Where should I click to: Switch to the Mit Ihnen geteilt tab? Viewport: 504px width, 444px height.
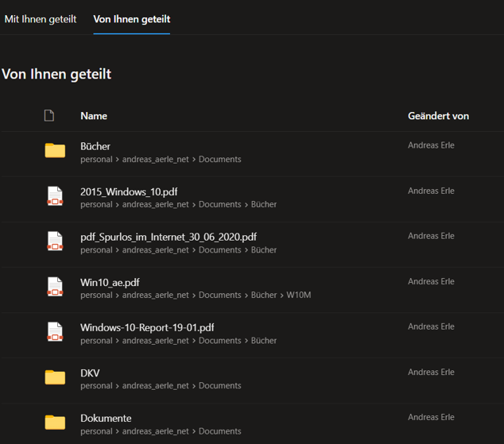click(41, 19)
